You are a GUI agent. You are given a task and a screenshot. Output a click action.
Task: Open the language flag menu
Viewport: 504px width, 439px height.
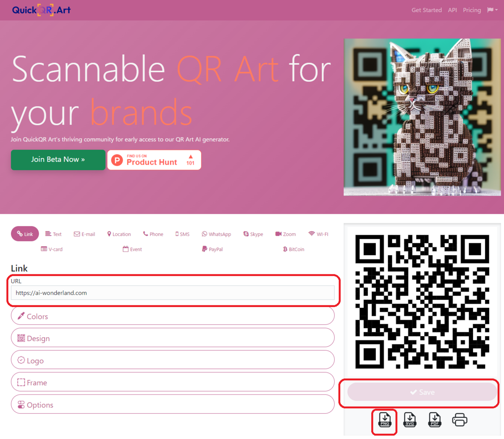coord(492,10)
